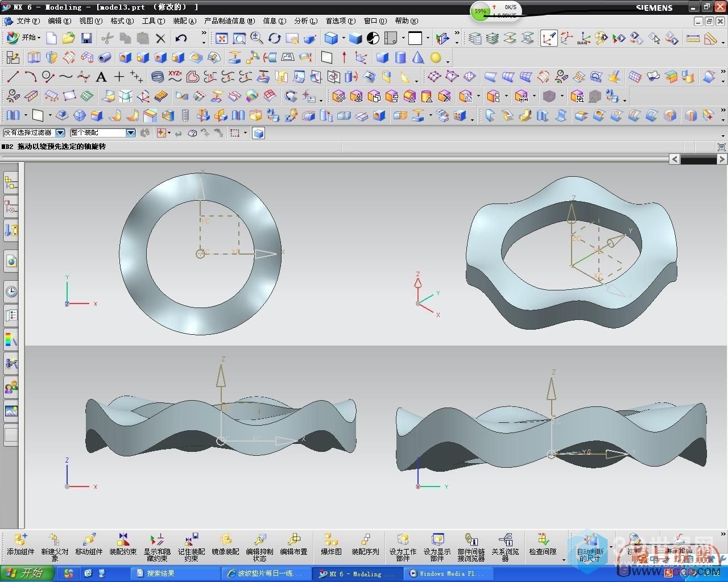The width and height of the screenshot is (728, 582).
Task: Click the New file icon
Action: tap(51, 38)
